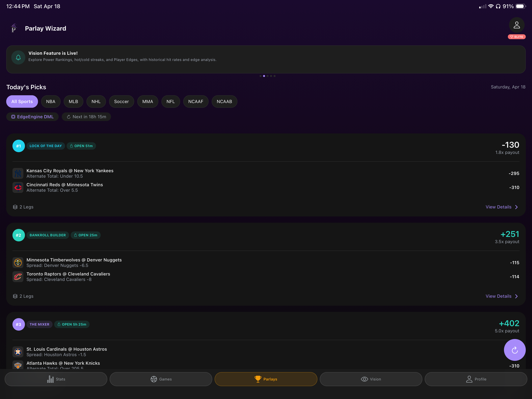
Task: Open Toronto Raptors @ Cleveland Cavaliers leg
Action: (266, 276)
